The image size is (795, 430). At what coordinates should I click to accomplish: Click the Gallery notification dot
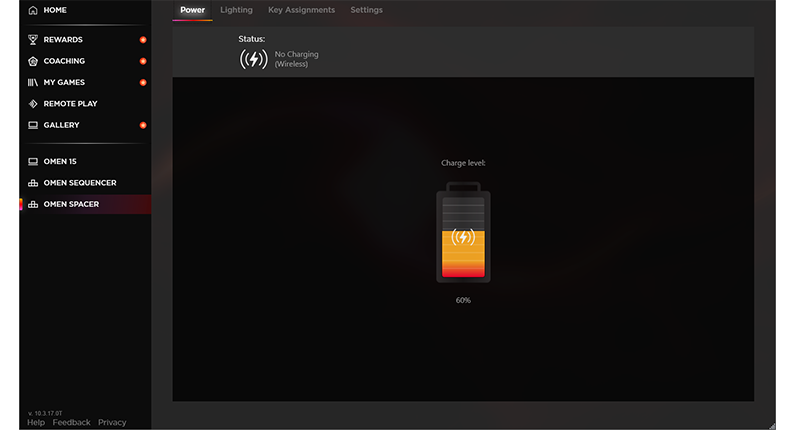click(x=143, y=125)
